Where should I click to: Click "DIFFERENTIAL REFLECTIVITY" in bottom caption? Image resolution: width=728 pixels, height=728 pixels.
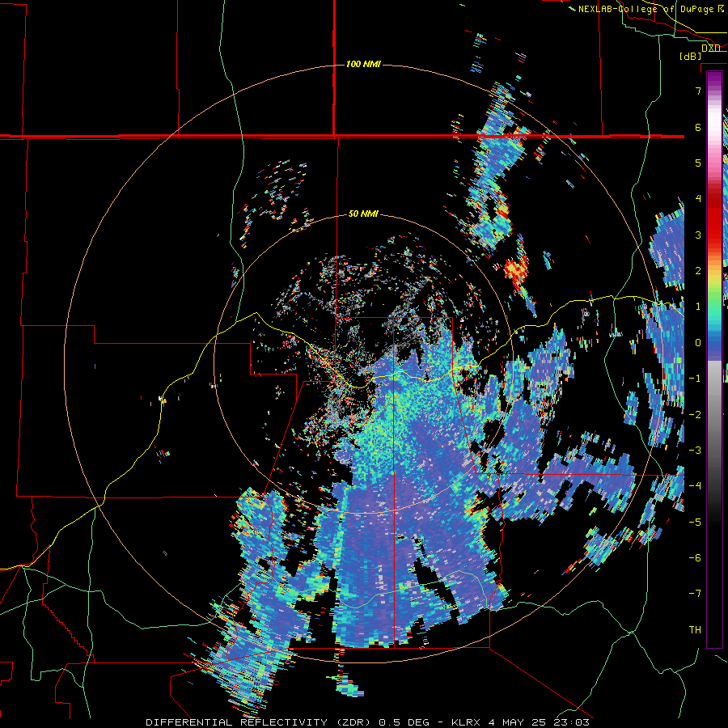pyautogui.click(x=237, y=722)
